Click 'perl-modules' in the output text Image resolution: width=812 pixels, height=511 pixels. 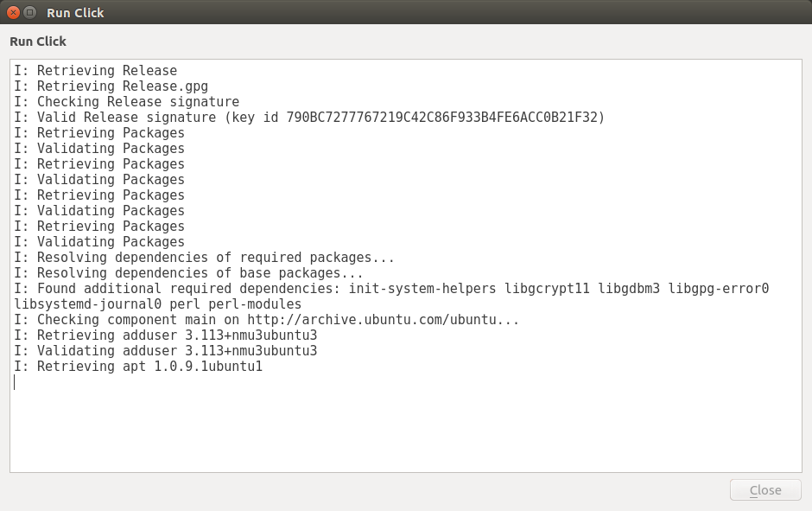[x=255, y=304]
